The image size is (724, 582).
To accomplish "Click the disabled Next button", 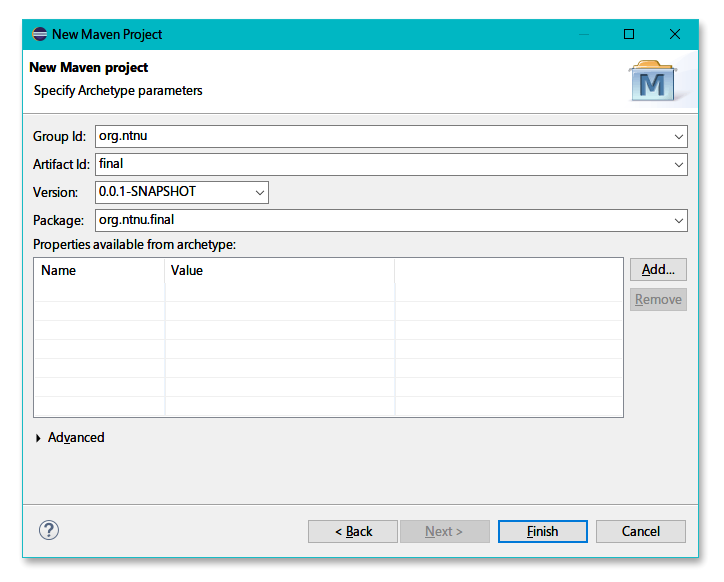I will 445,532.
